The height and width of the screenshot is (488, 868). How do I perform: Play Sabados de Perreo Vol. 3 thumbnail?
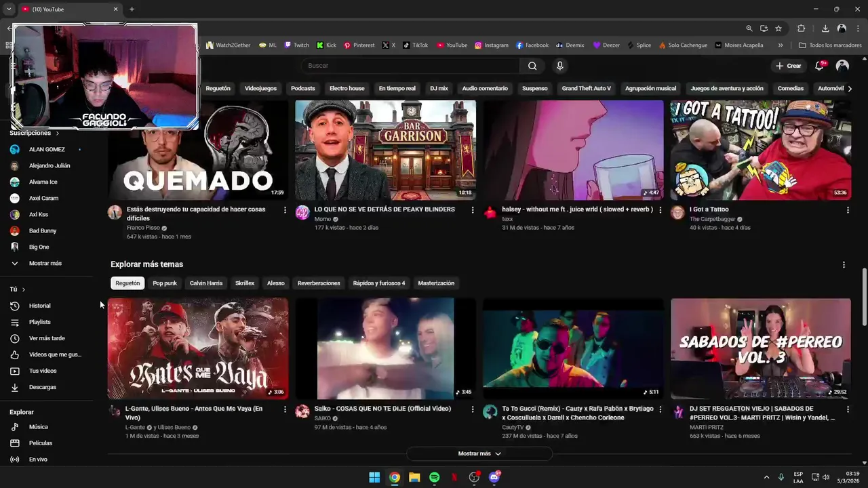pyautogui.click(x=761, y=348)
